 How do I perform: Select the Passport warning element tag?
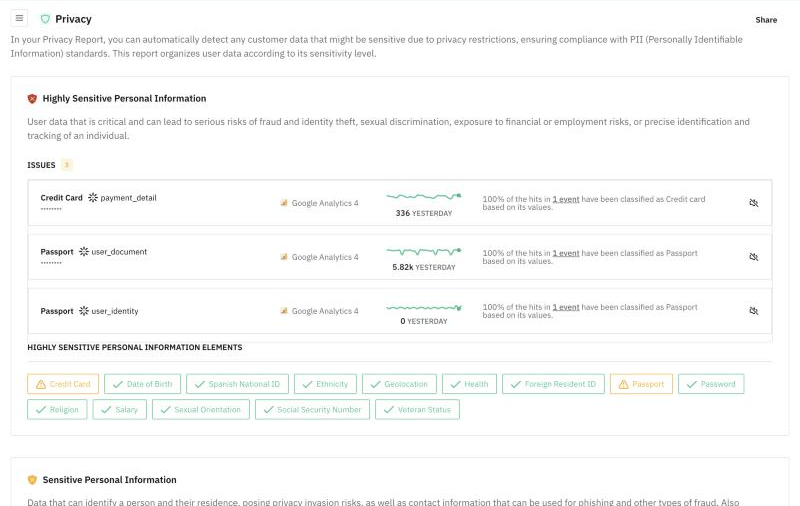(641, 384)
